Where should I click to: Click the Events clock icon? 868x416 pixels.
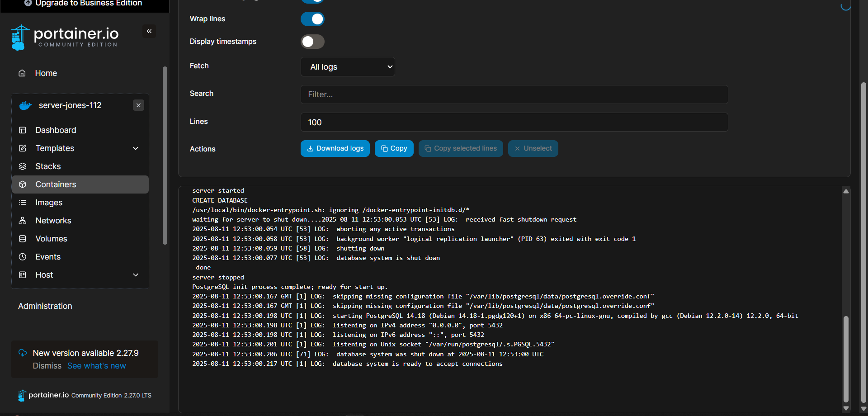point(23,257)
